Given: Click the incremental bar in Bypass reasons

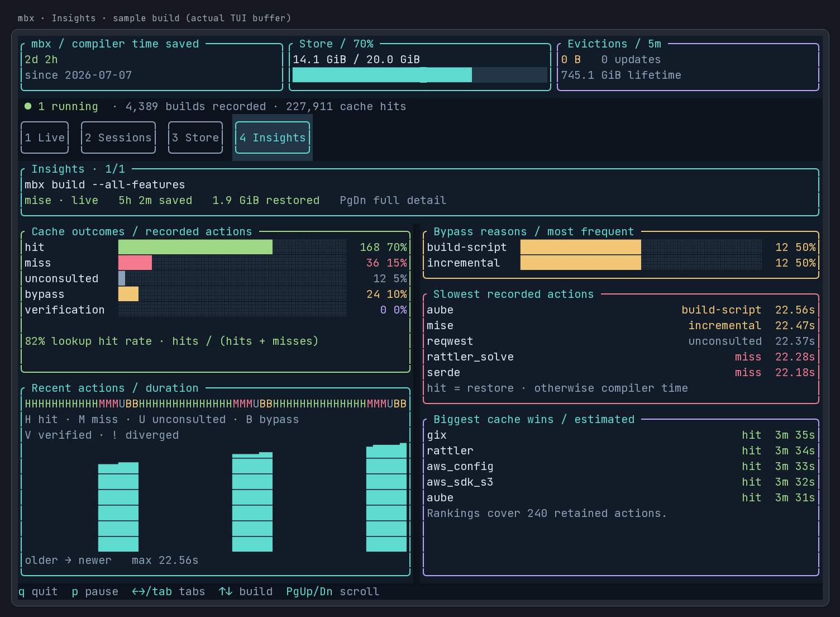Looking at the screenshot, I should tap(581, 263).
